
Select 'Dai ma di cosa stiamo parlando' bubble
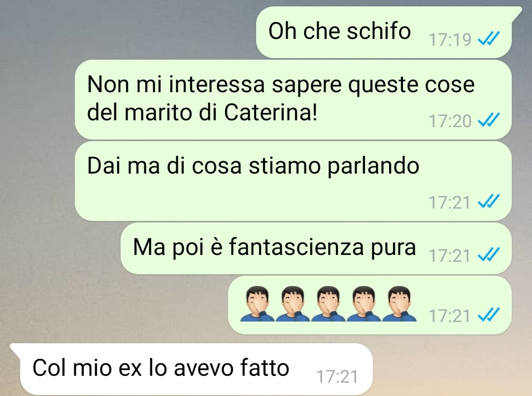(x=293, y=181)
